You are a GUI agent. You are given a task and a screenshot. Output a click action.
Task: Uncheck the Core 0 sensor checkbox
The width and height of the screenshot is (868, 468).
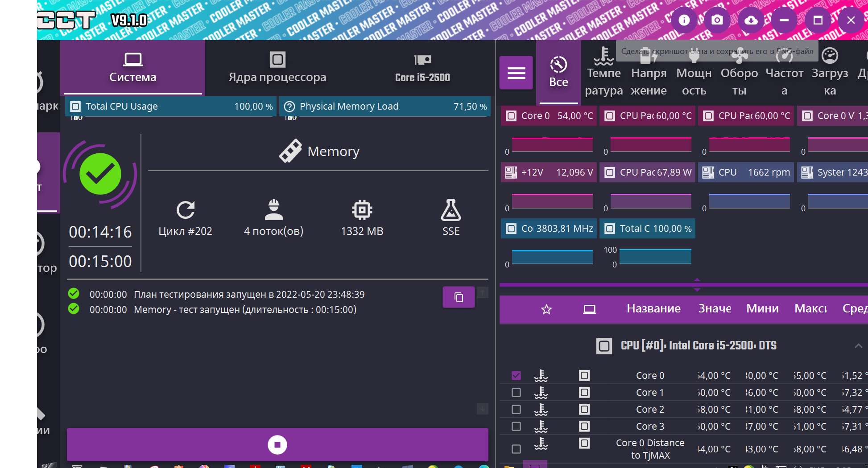tap(516, 375)
